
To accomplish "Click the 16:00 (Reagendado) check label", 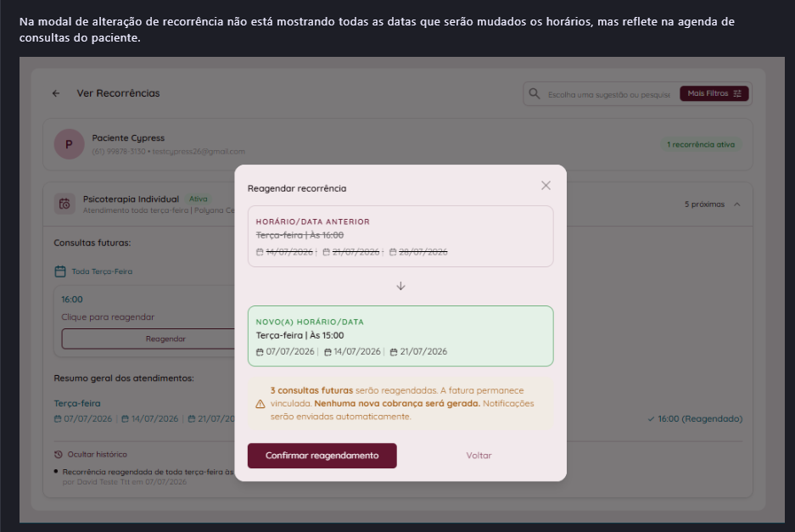I will click(x=695, y=419).
